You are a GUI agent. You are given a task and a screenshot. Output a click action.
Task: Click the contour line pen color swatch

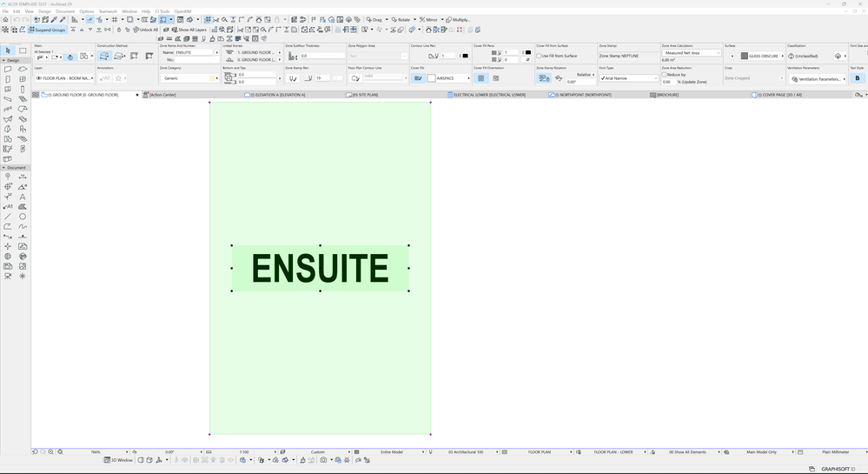(x=465, y=56)
